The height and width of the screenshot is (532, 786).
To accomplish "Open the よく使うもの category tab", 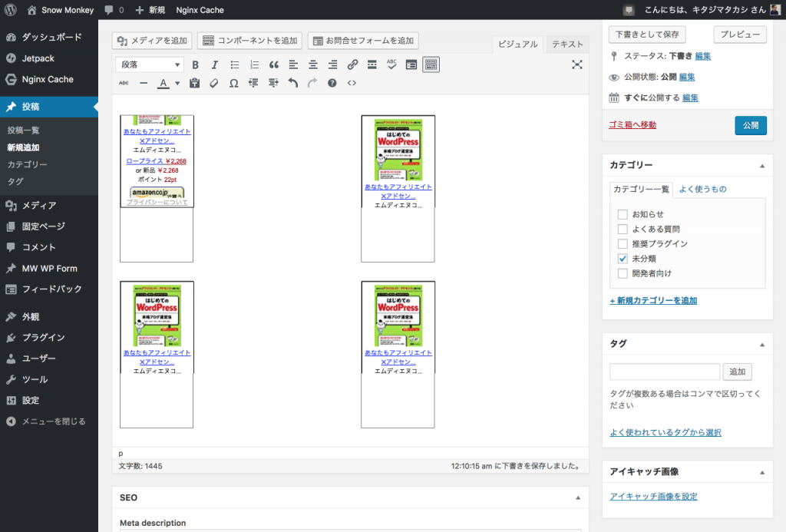I will (702, 189).
